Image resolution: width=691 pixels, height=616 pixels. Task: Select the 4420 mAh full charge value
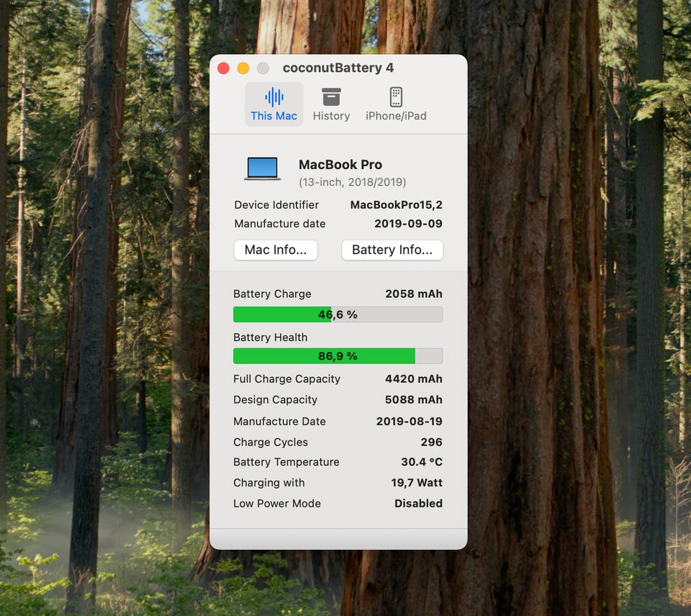pyautogui.click(x=414, y=379)
